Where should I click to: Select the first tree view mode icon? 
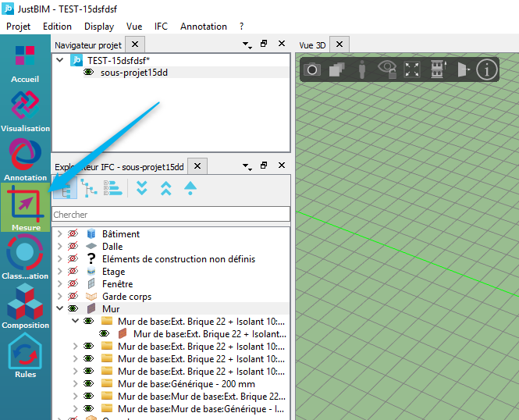pyautogui.click(x=66, y=188)
